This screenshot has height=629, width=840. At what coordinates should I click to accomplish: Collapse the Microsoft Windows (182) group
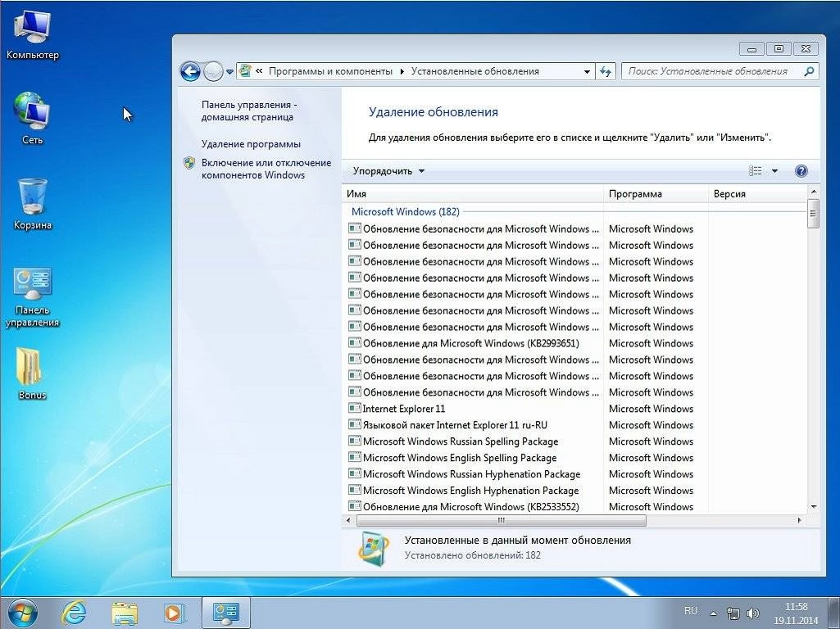pyautogui.click(x=405, y=211)
